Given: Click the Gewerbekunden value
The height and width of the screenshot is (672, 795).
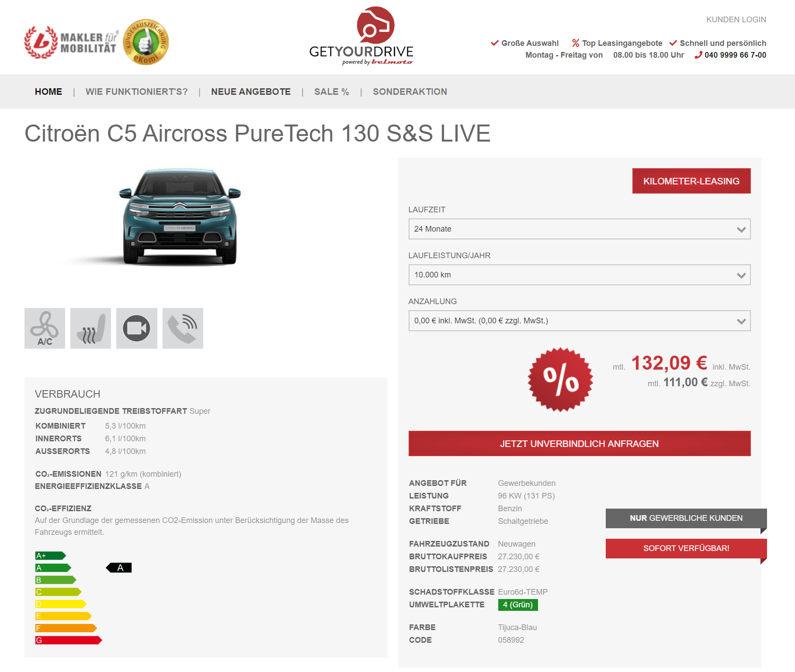Looking at the screenshot, I should [x=527, y=483].
